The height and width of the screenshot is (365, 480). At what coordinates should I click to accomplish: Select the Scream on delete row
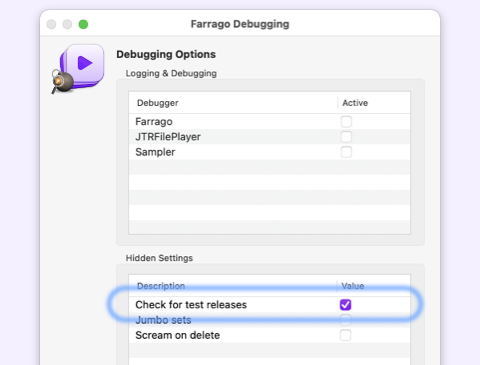[269, 335]
